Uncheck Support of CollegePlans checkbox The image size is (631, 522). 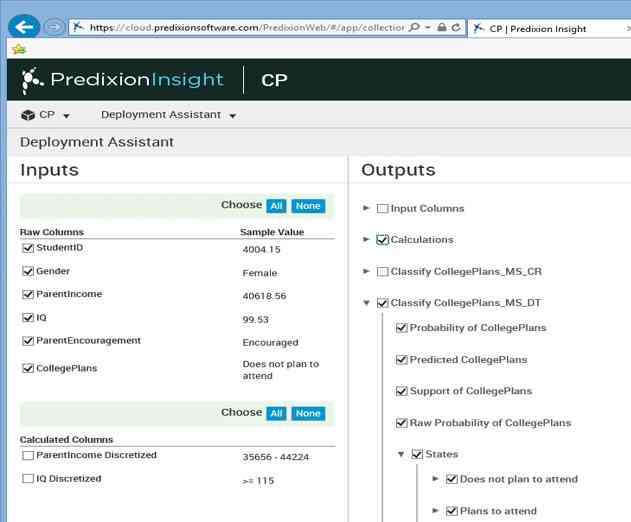coord(402,391)
